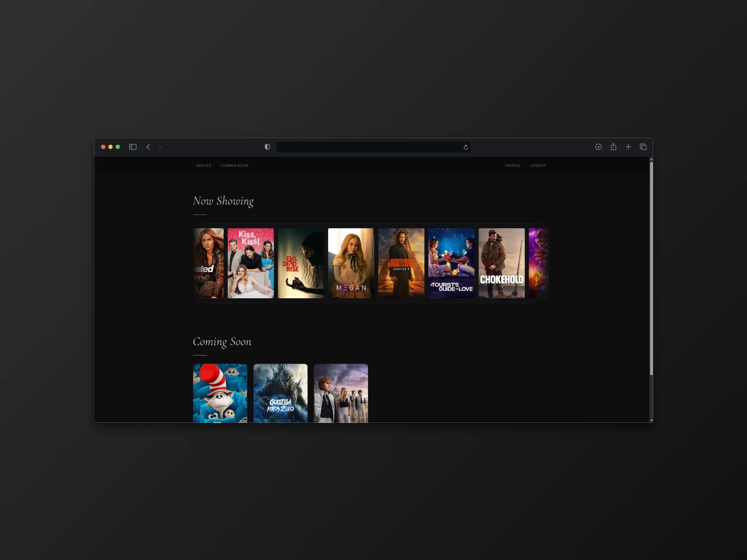
Task: Open the Kiss, Kiss! movie poster
Action: 251,263
